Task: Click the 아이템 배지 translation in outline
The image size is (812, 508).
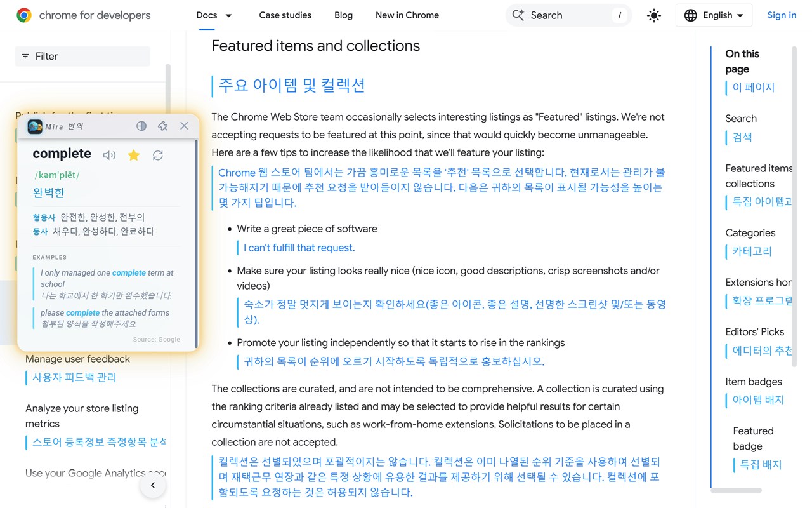Action: (758, 400)
